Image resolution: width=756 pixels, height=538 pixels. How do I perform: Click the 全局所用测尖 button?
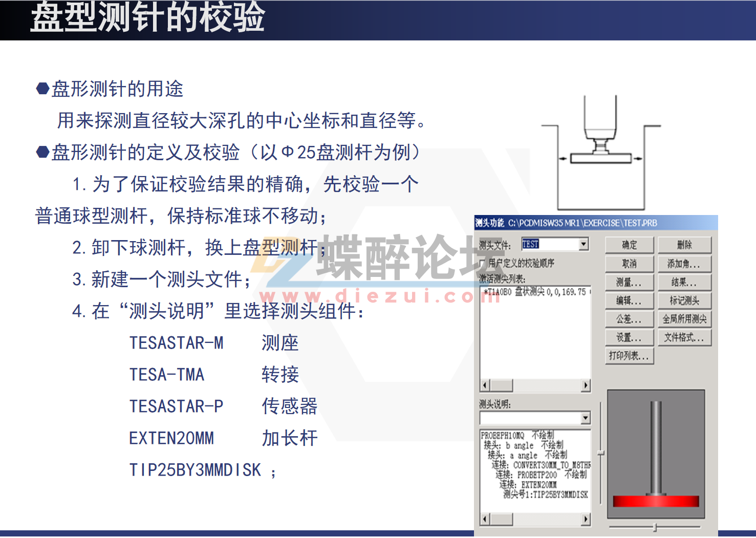click(x=685, y=319)
